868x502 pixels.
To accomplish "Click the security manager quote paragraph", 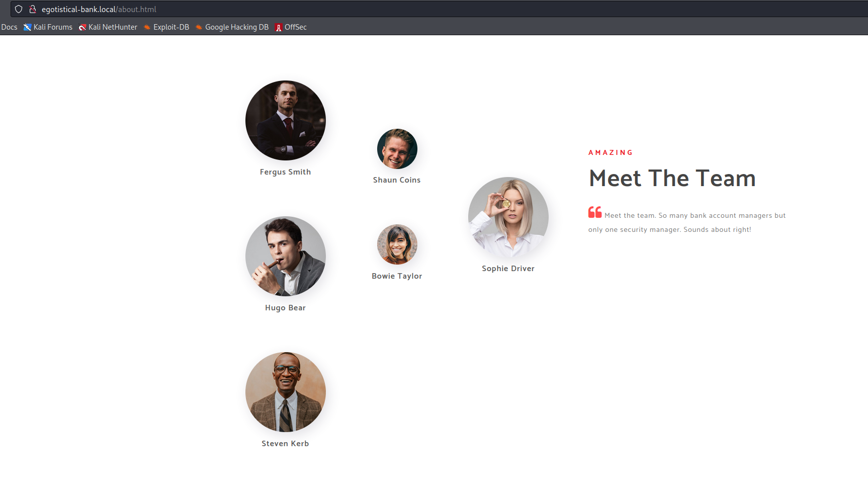I will pyautogui.click(x=687, y=222).
